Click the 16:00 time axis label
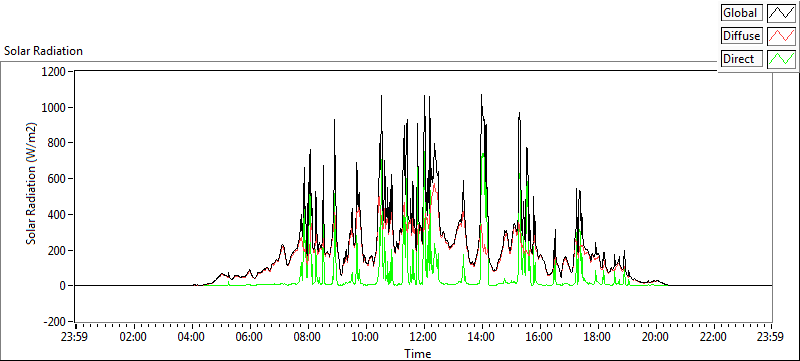This screenshot has height=361, width=800. pos(539,337)
